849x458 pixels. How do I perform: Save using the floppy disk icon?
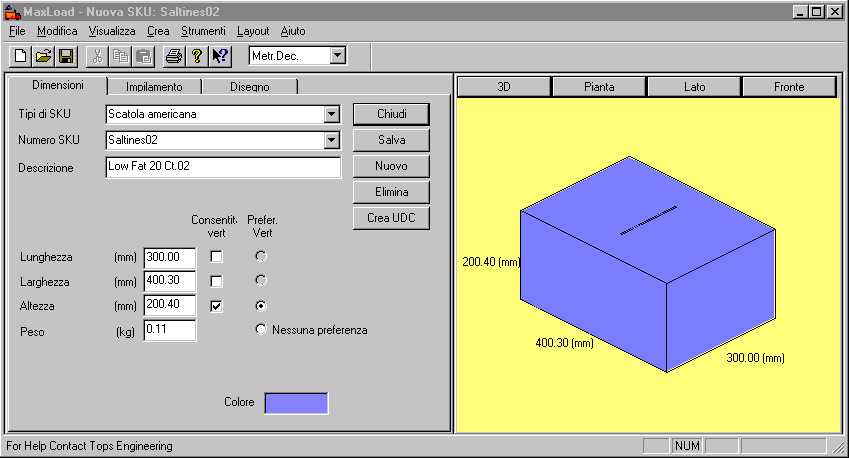click(x=66, y=56)
